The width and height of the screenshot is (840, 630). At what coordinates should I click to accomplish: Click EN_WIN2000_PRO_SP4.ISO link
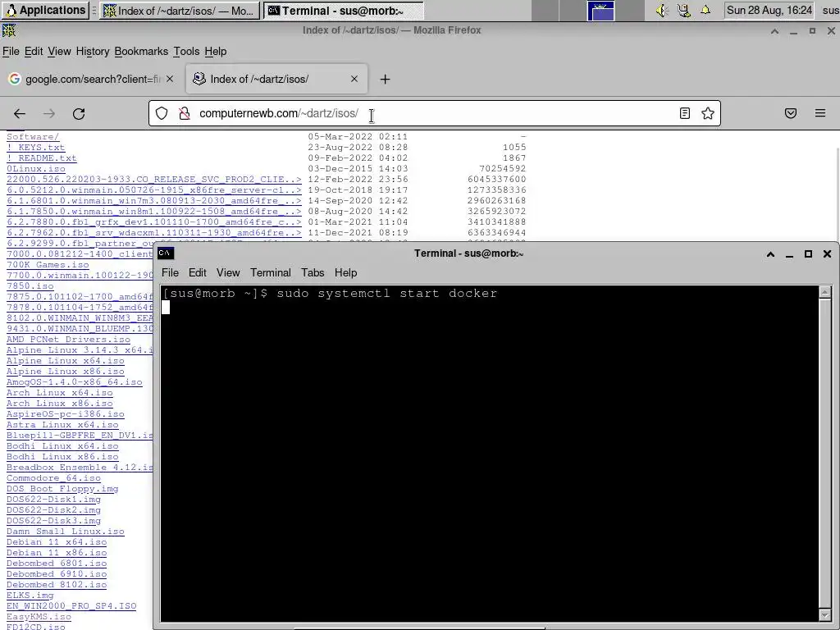pos(71,606)
